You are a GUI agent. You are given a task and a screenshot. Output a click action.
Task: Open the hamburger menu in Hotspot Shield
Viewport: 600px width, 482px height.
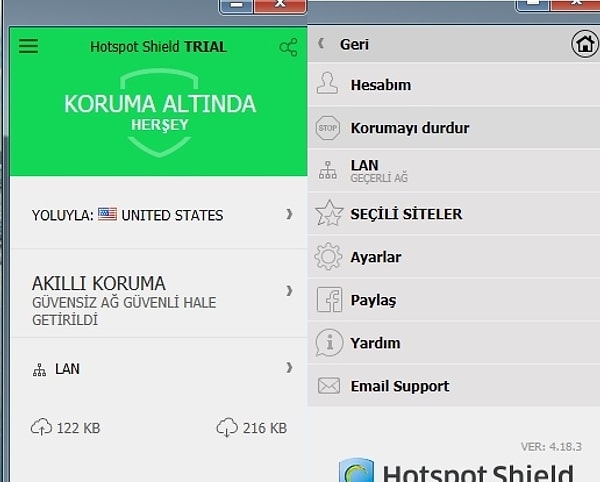(x=28, y=46)
